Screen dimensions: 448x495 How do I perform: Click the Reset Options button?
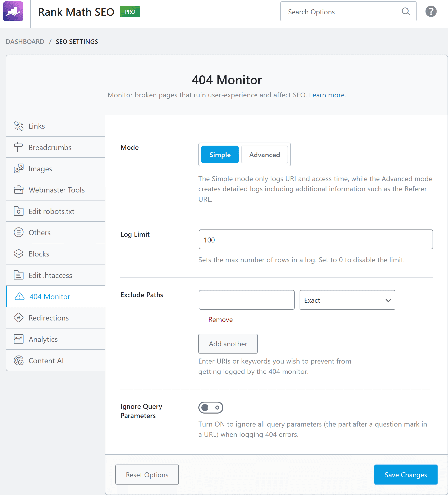tap(147, 475)
